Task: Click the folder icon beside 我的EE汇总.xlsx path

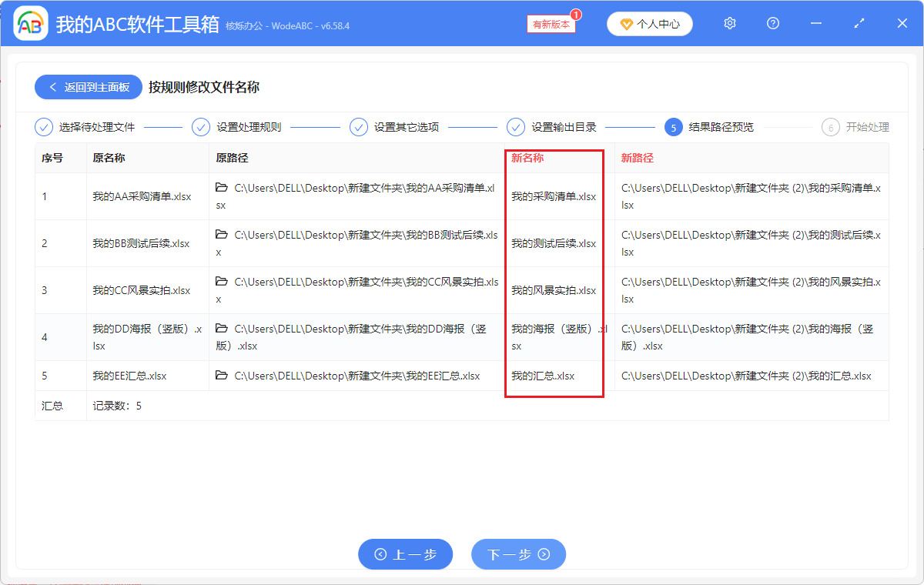Action: (221, 376)
